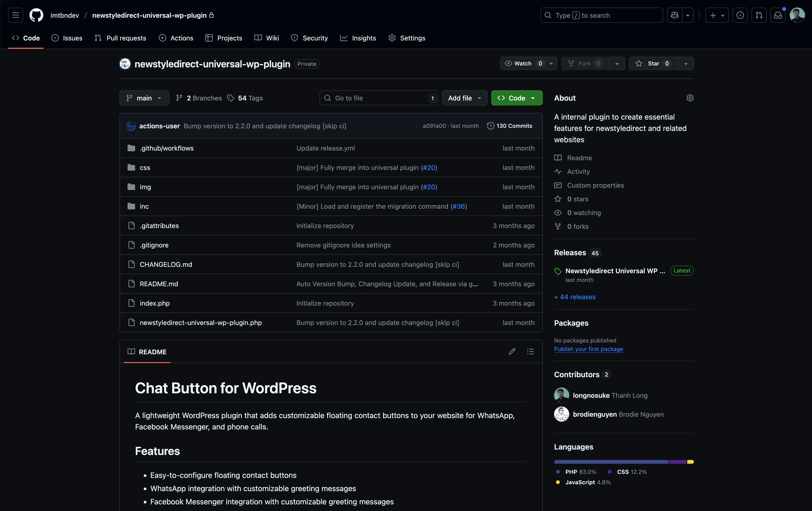Open the Copilot chat icon
Screen dimensions: 812x511
point(674,15)
